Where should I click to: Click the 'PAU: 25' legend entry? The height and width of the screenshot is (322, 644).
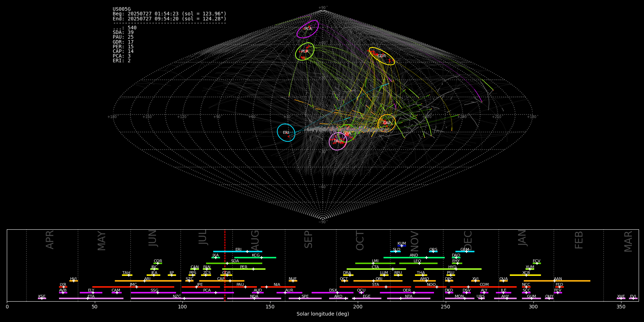click(x=123, y=37)
